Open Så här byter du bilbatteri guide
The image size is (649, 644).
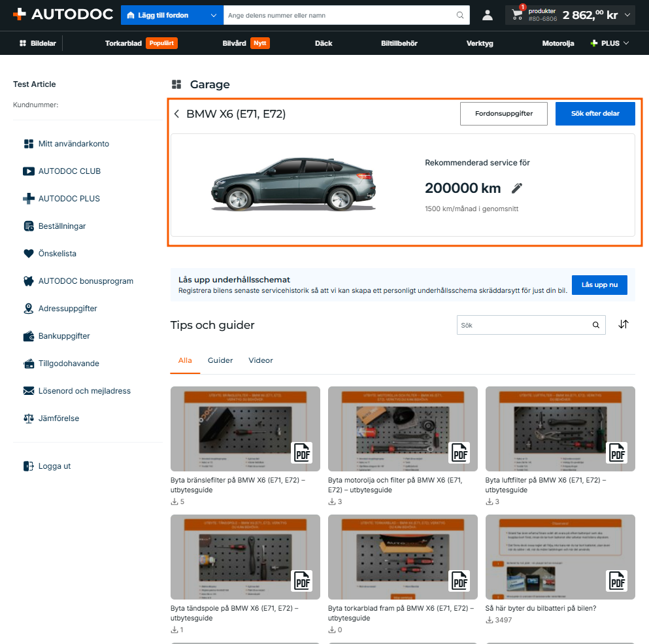[541, 608]
